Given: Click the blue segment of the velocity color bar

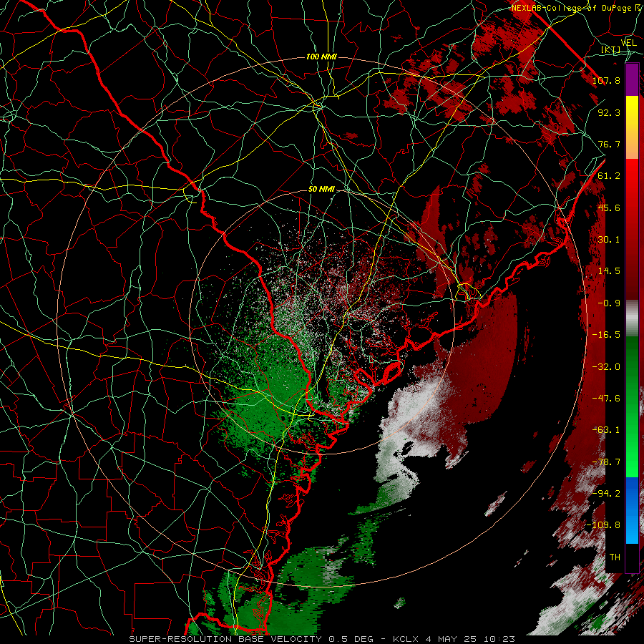Looking at the screenshot, I should pos(632,510).
